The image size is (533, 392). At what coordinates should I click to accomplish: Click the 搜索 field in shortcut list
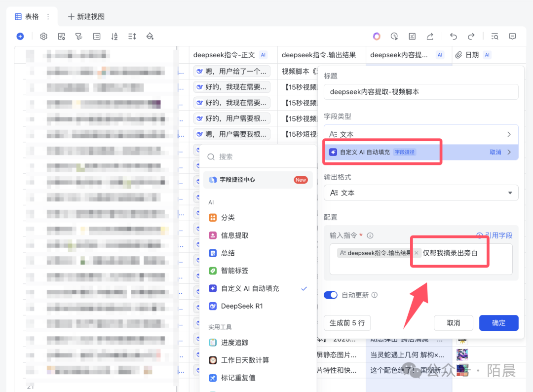coord(258,157)
